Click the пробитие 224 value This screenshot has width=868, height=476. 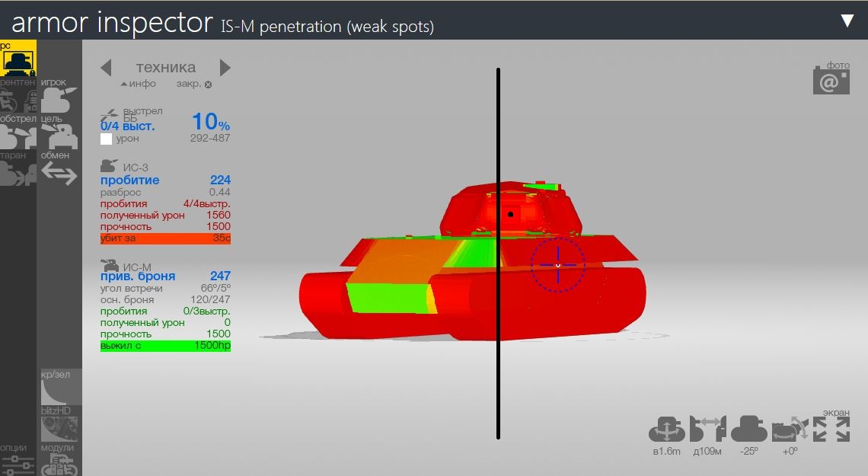tap(220, 180)
